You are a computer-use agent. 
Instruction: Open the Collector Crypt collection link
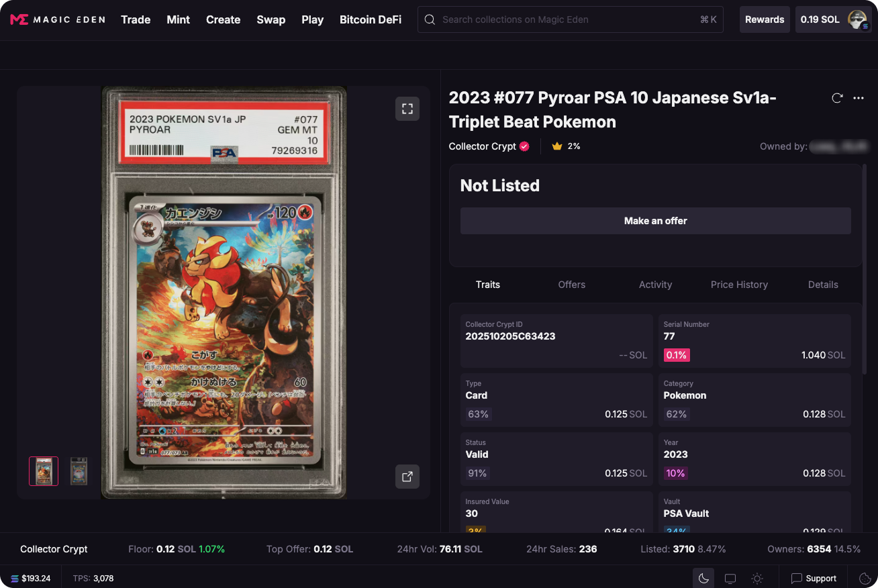click(x=483, y=146)
